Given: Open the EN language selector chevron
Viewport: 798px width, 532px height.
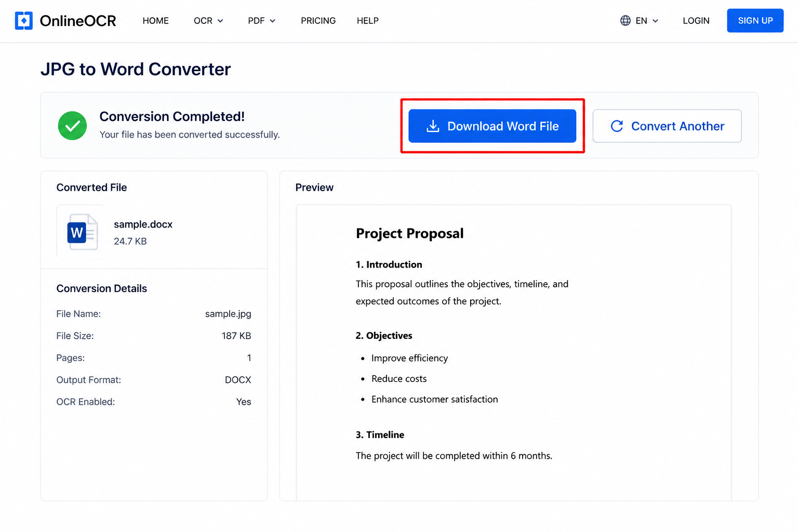Looking at the screenshot, I should (656, 21).
